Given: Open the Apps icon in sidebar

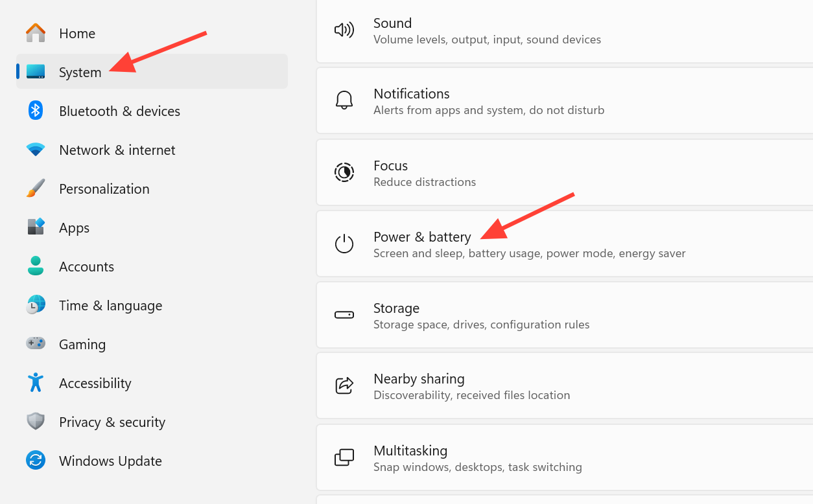Looking at the screenshot, I should tap(36, 227).
